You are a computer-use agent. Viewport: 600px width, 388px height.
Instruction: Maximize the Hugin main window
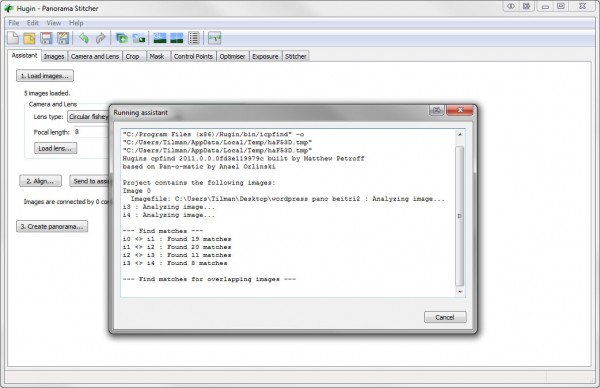[561, 7]
